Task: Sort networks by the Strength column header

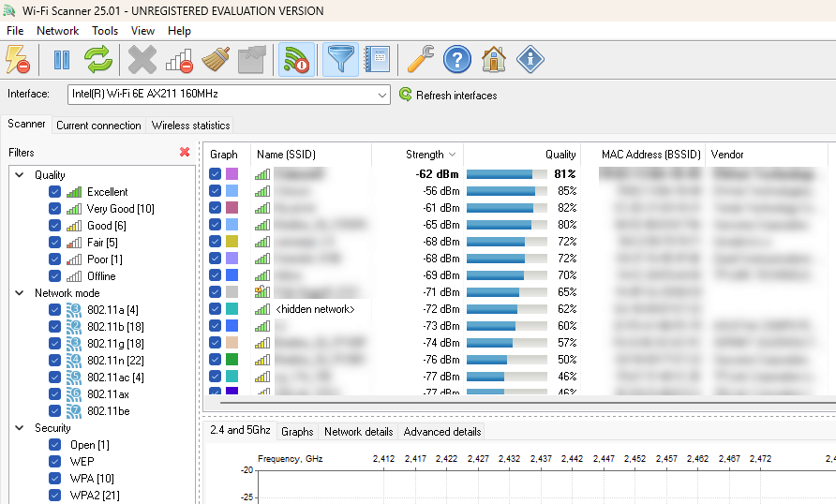Action: [x=425, y=155]
